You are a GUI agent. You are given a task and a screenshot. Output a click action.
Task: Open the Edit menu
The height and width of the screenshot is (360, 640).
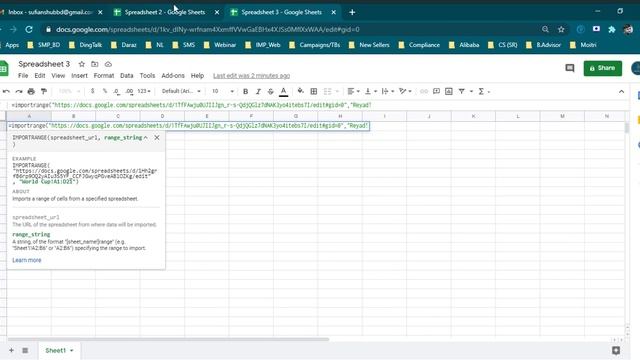[x=40, y=76]
